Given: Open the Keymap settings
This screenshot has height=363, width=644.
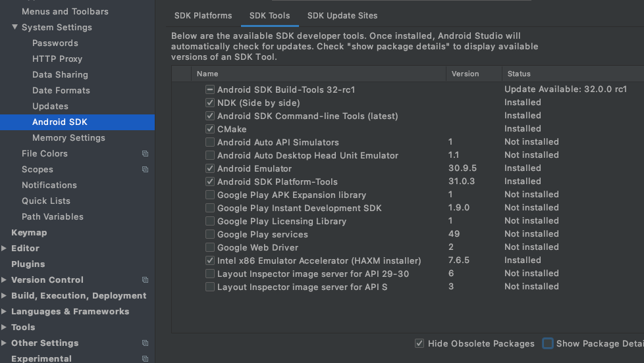Looking at the screenshot, I should click(29, 233).
